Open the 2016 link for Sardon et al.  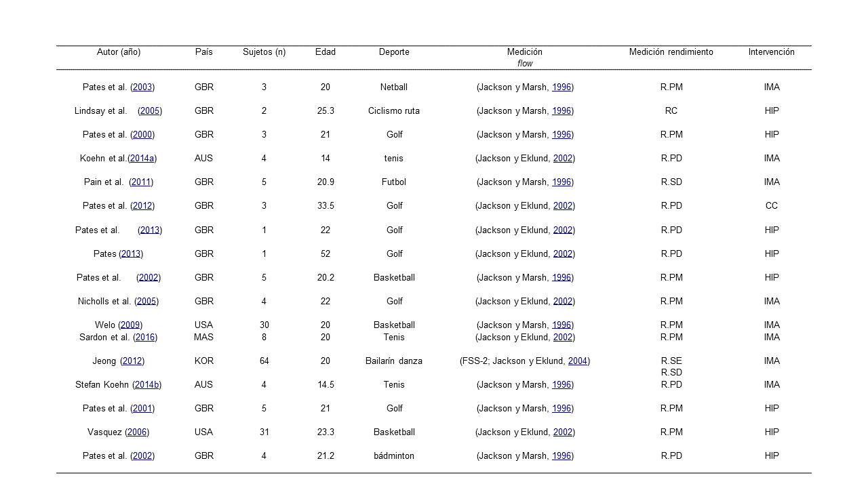(145, 338)
